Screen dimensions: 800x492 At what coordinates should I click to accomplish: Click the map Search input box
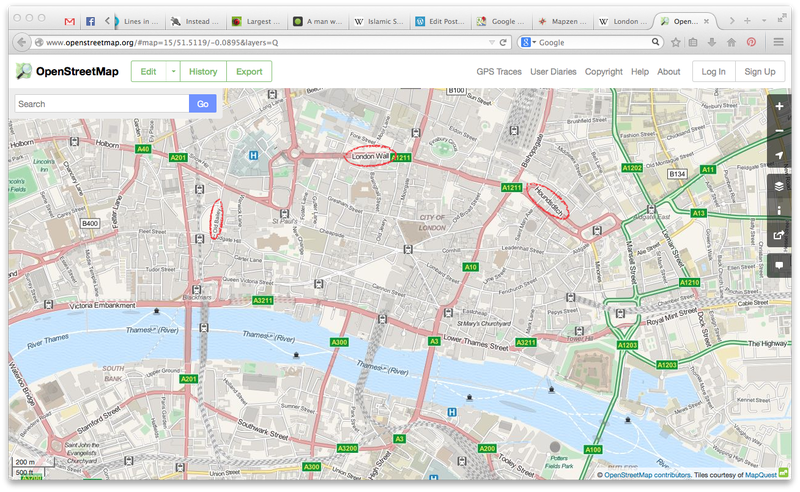click(102, 104)
